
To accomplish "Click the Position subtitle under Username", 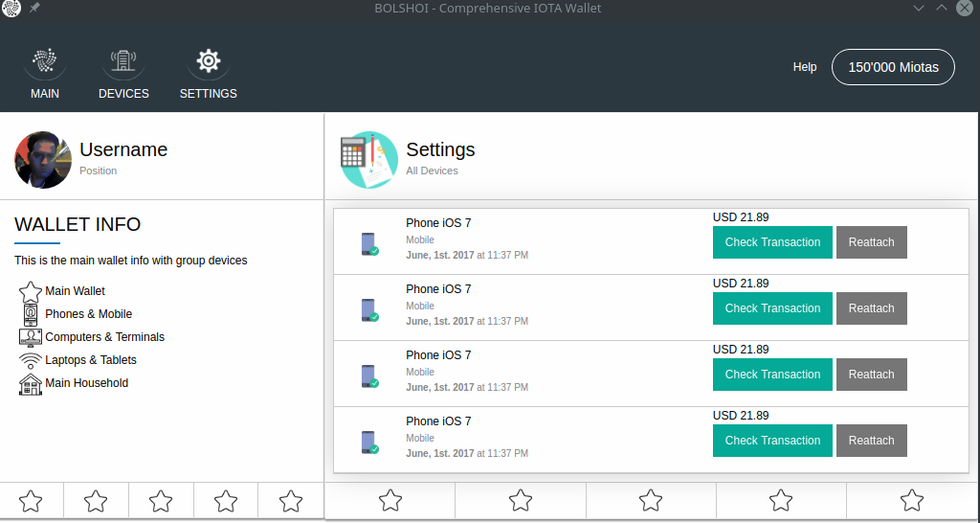I will [x=99, y=171].
